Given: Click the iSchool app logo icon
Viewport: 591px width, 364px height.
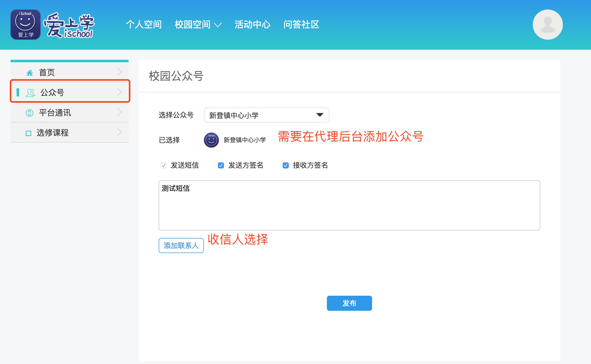Looking at the screenshot, I should pyautogui.click(x=25, y=25).
